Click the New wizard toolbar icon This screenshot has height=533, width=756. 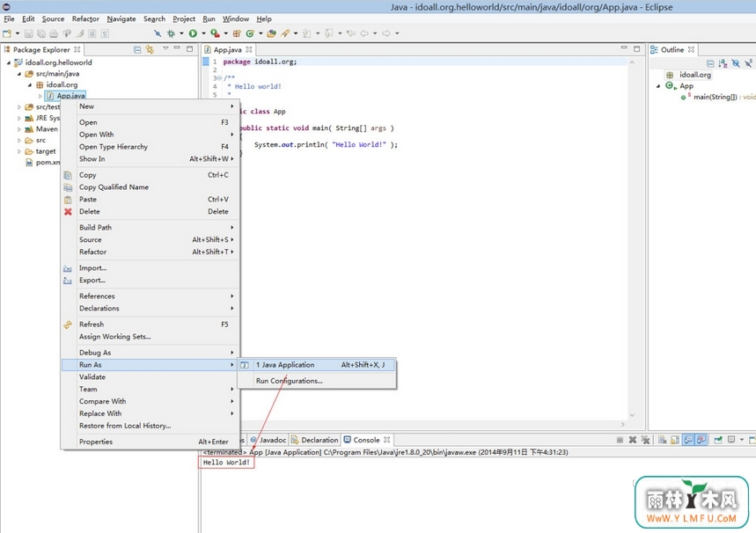point(7,33)
